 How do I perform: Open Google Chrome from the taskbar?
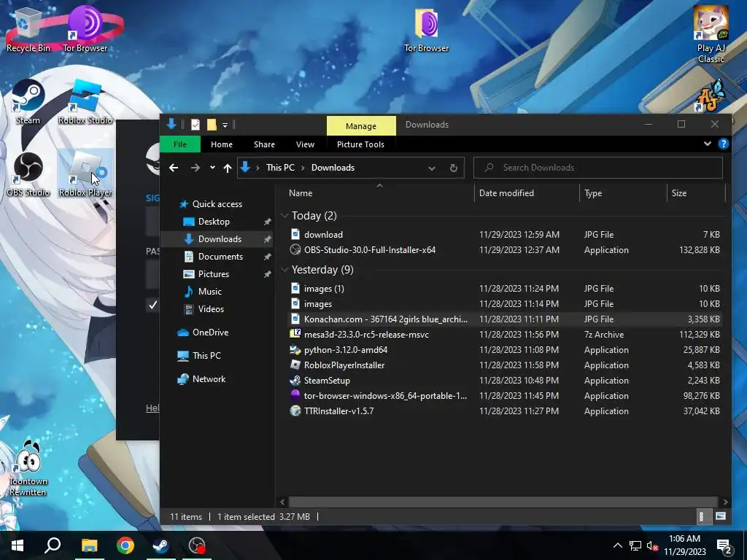pos(125,545)
